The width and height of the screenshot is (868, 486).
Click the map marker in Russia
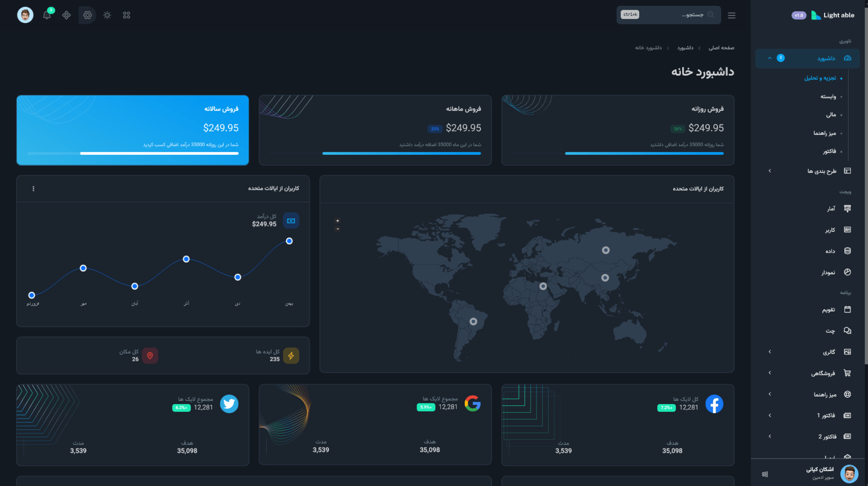click(606, 250)
